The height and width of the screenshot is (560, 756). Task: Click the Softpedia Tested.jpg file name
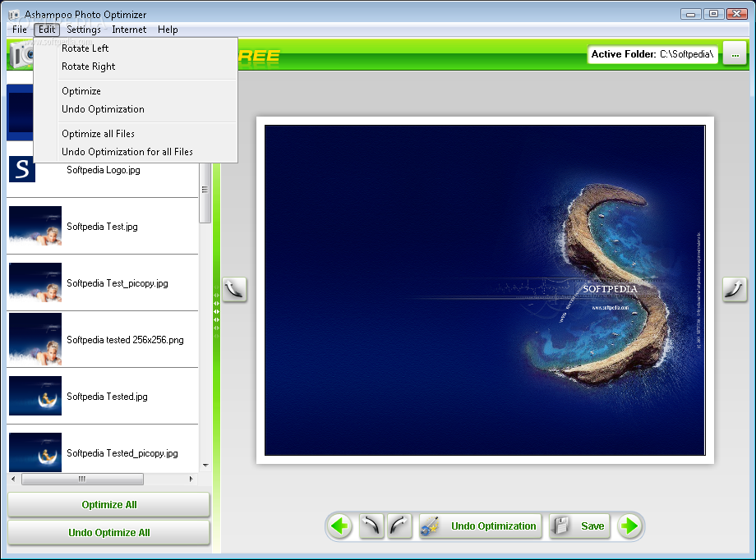click(x=107, y=397)
